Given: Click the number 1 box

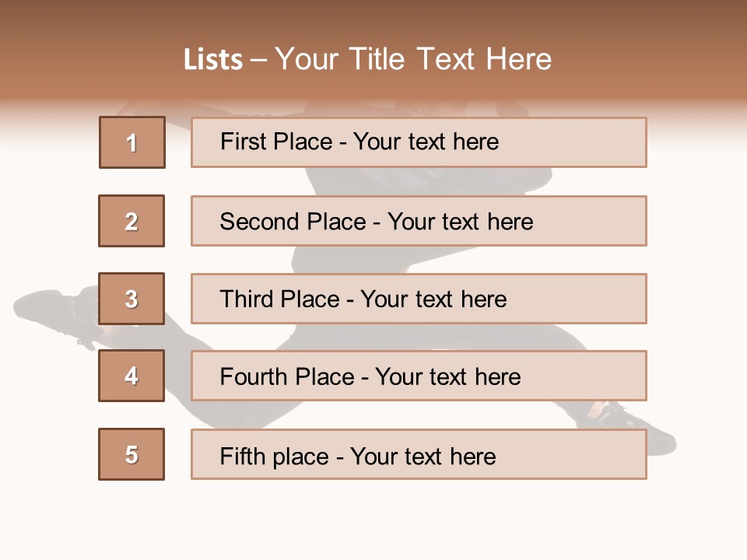Looking at the screenshot, I should [x=132, y=142].
